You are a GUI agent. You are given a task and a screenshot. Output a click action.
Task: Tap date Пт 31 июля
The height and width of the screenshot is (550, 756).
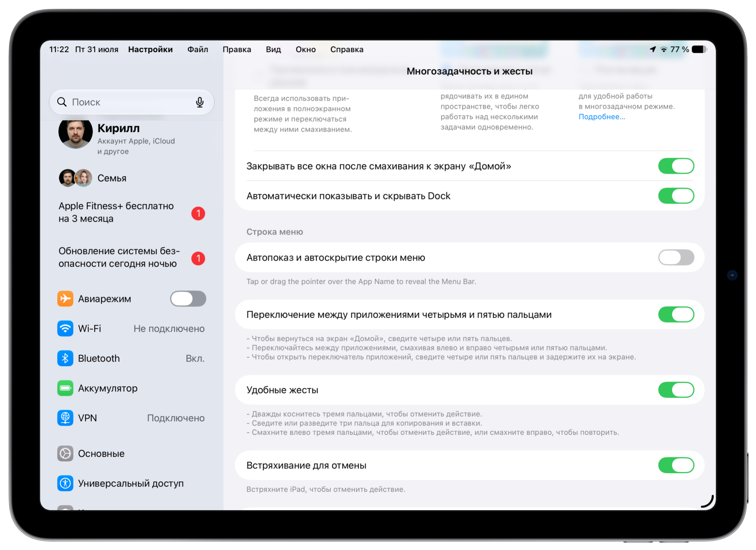click(97, 49)
